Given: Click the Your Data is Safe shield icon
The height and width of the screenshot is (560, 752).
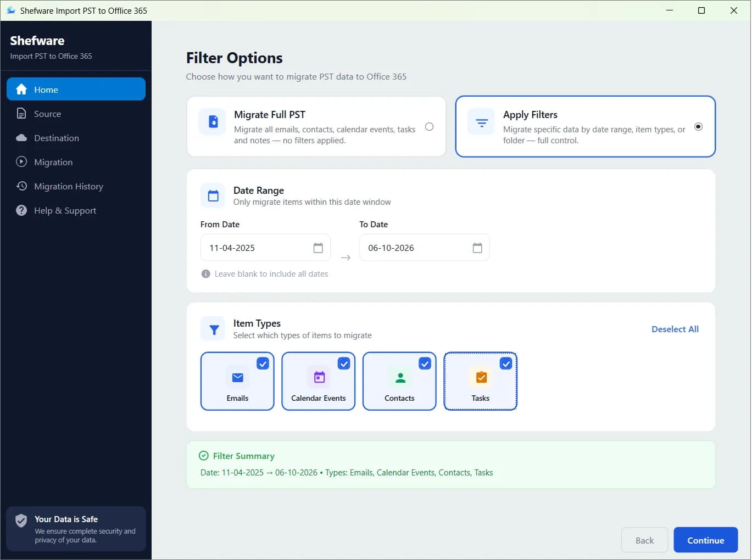Looking at the screenshot, I should pyautogui.click(x=21, y=521).
